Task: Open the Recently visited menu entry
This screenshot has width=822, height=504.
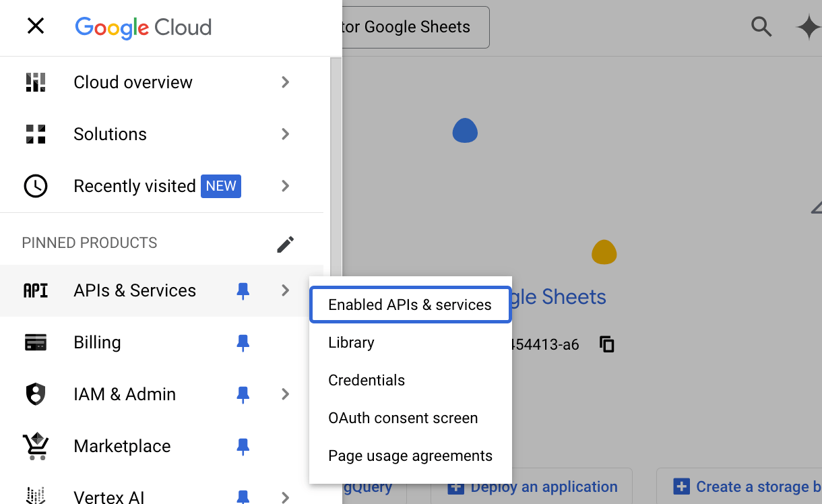Action: 162,186
